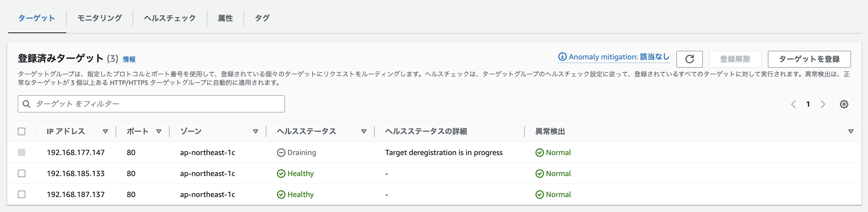Click the Healthy icon for 192.168.185.133
Image resolution: width=868 pixels, height=212 pixels.
(281, 173)
